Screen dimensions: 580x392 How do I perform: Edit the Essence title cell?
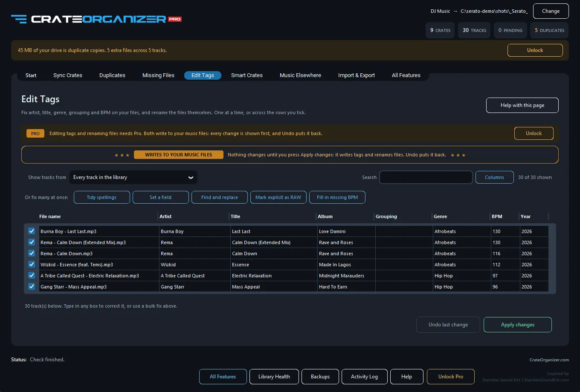pyautogui.click(x=273, y=265)
